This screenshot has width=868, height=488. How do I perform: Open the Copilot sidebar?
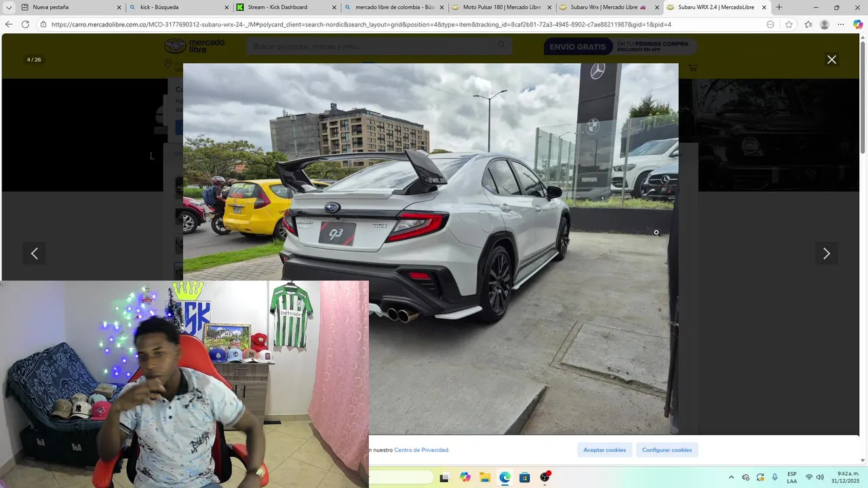coord(858,24)
